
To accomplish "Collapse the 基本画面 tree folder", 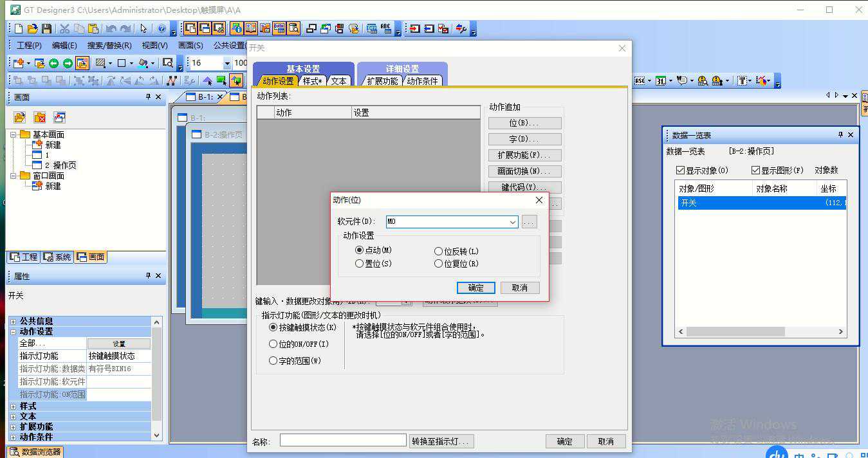I will point(14,134).
